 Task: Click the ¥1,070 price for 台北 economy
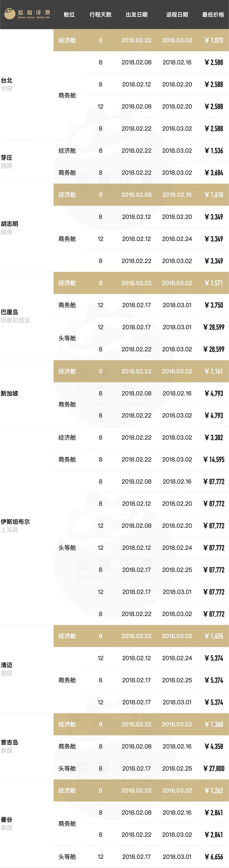[214, 40]
